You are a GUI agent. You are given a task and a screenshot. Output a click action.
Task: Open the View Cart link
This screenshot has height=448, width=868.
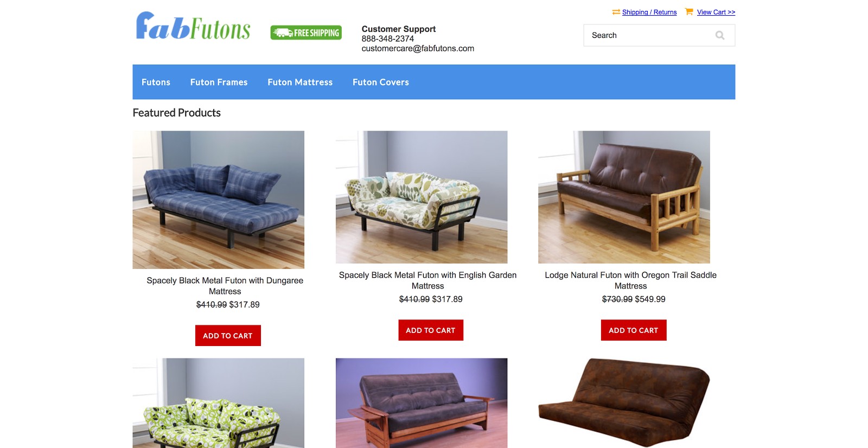pos(716,12)
